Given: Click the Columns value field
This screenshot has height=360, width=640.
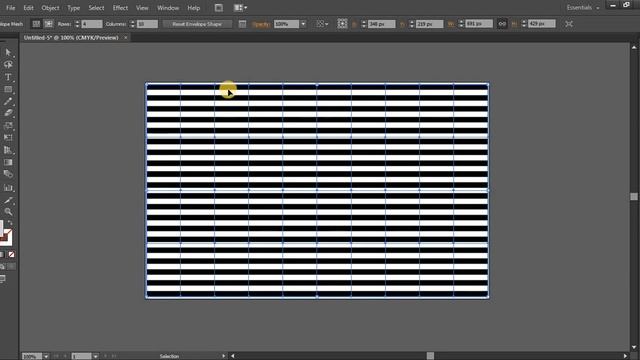Looking at the screenshot, I should pyautogui.click(x=147, y=24).
